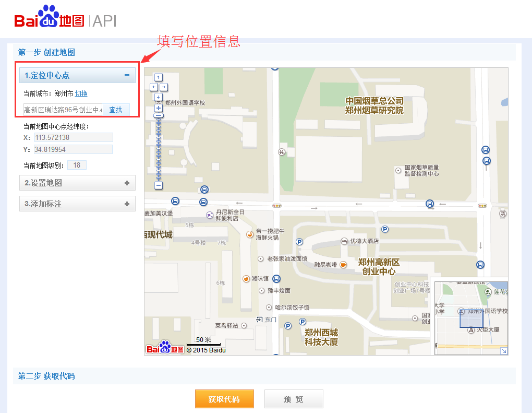The image size is (532, 413).
Task: Click the marker for 豫丰烩面
Action: click(262, 291)
